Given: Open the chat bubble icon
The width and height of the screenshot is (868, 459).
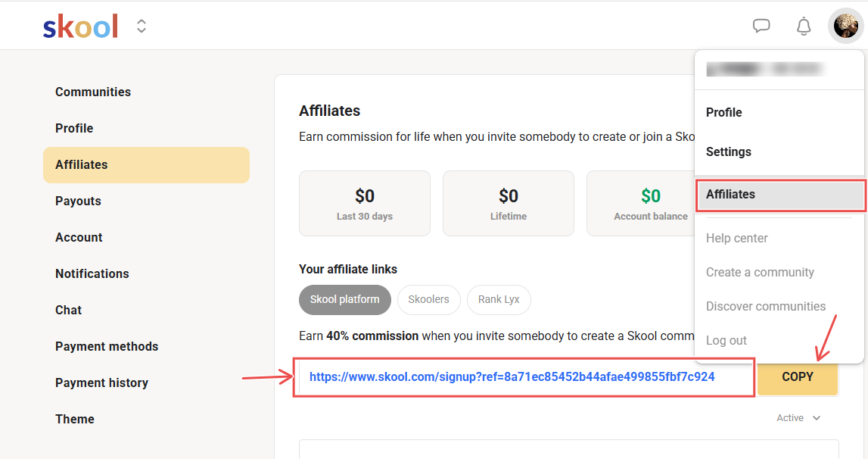Looking at the screenshot, I should tap(761, 26).
